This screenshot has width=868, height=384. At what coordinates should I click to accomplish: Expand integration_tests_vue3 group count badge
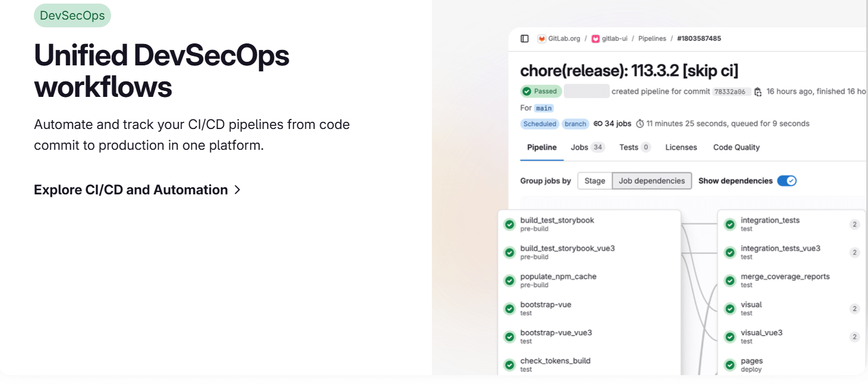point(854,253)
